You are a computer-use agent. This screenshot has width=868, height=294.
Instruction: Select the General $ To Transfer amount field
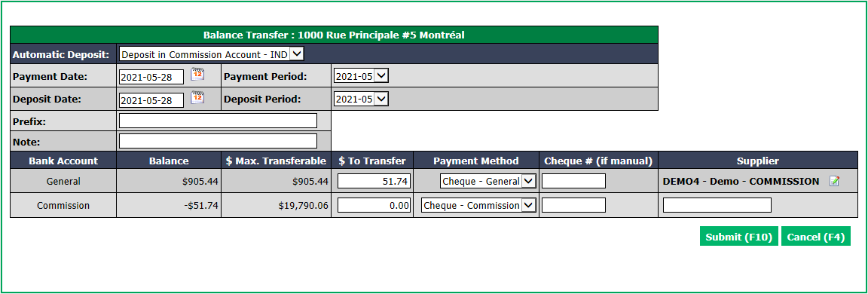pos(374,181)
